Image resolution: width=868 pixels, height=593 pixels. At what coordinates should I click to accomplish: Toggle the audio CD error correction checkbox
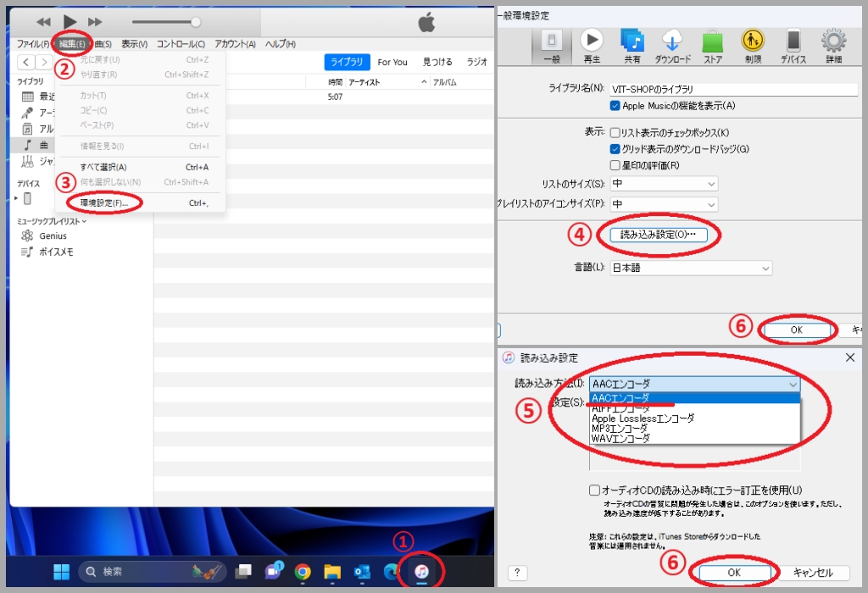pyautogui.click(x=594, y=490)
